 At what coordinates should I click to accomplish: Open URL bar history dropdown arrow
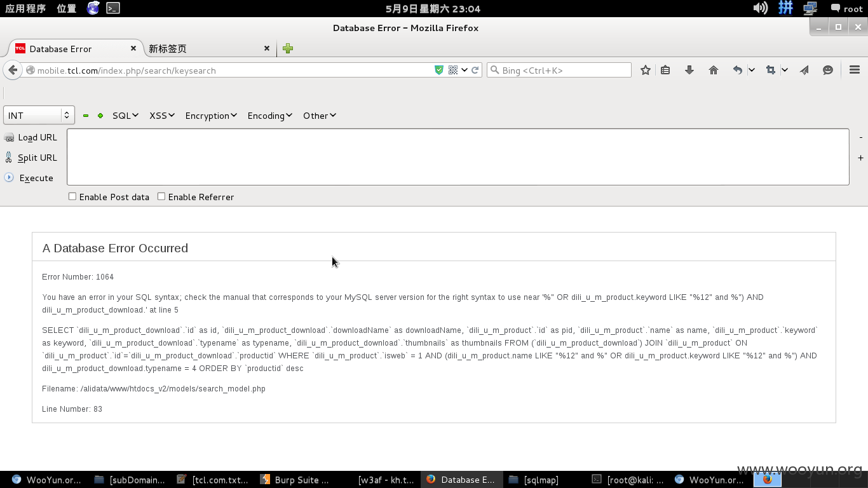pos(465,70)
